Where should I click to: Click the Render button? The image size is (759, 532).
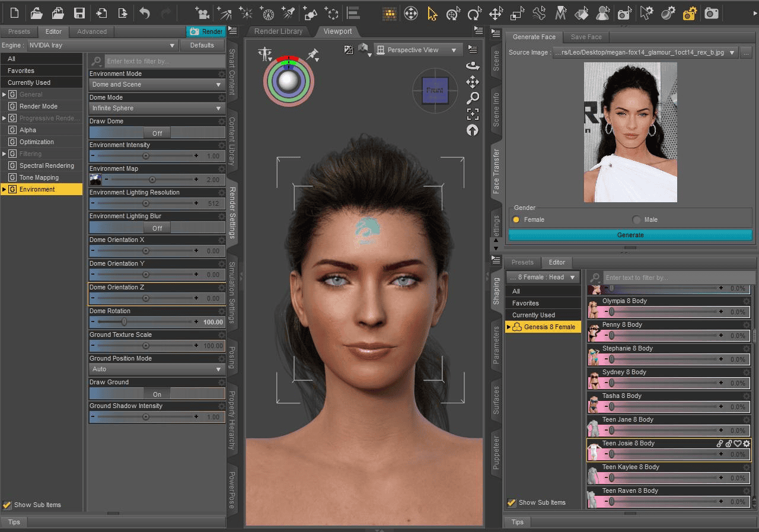click(x=207, y=31)
